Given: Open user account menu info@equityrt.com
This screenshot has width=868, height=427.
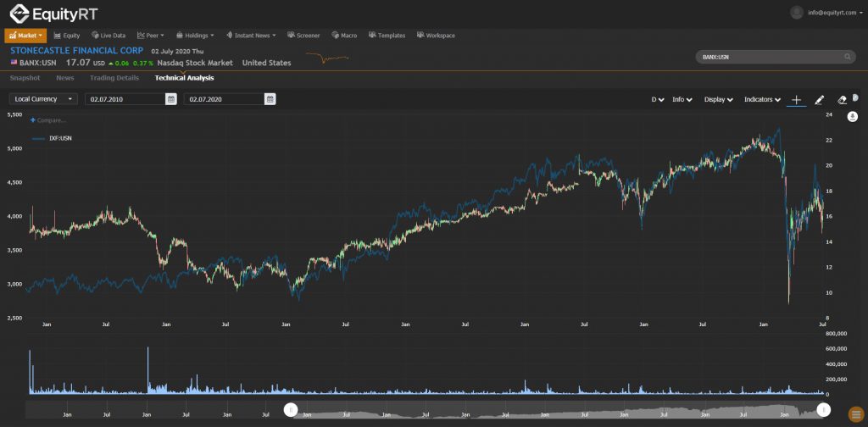Looking at the screenshot, I should (x=835, y=12).
